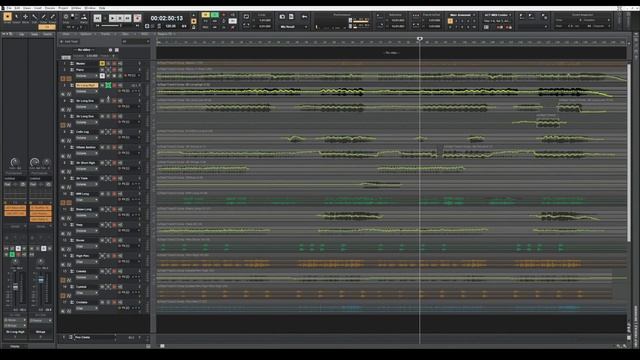Click the first Mix Recall save icon

pyautogui.click(x=282, y=17)
